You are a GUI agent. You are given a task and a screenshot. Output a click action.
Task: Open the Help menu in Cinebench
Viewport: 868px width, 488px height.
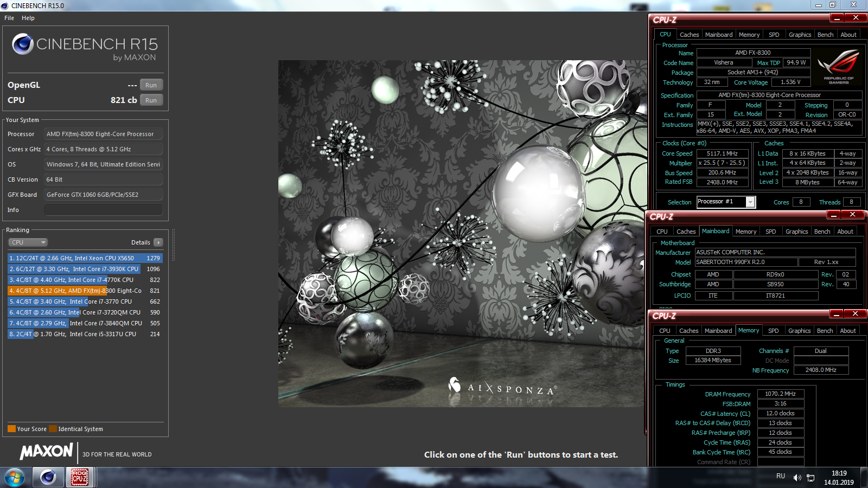pos(28,18)
